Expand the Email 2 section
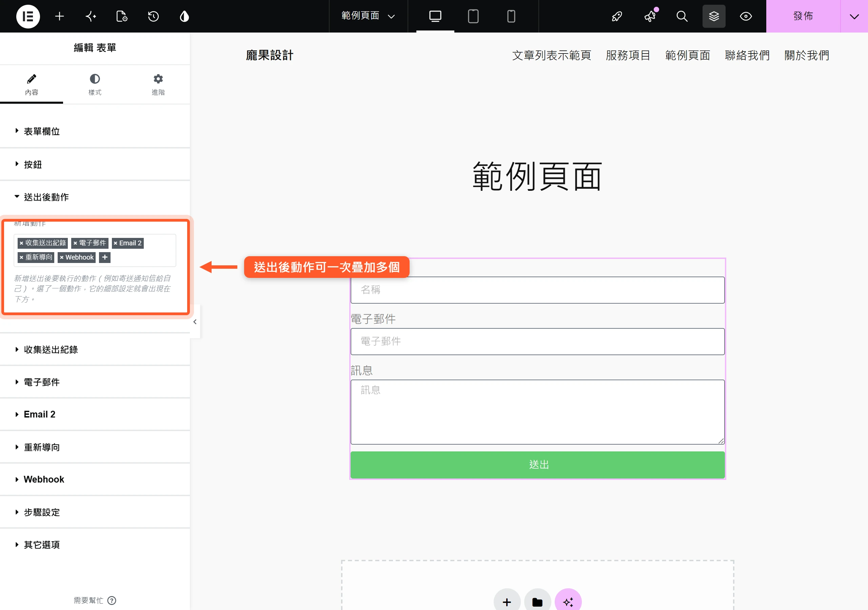The height and width of the screenshot is (610, 868). point(95,414)
